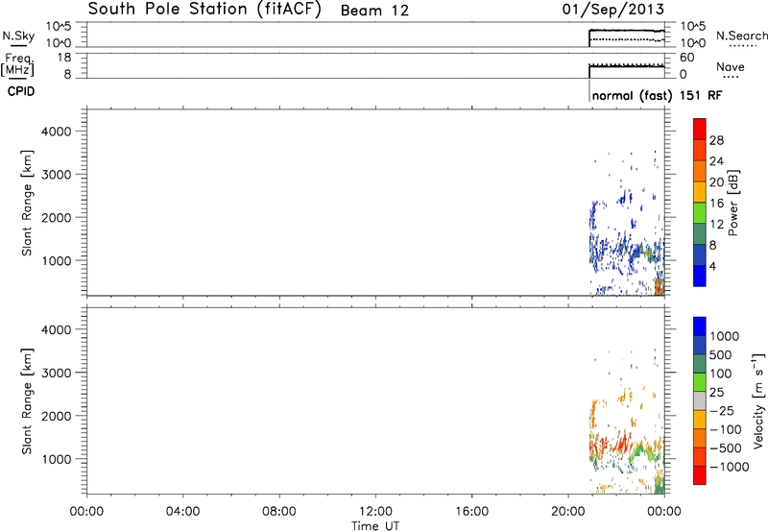This screenshot has width=768, height=532.
Task: Click the '4000' tick on the power panel
Action: click(x=56, y=132)
